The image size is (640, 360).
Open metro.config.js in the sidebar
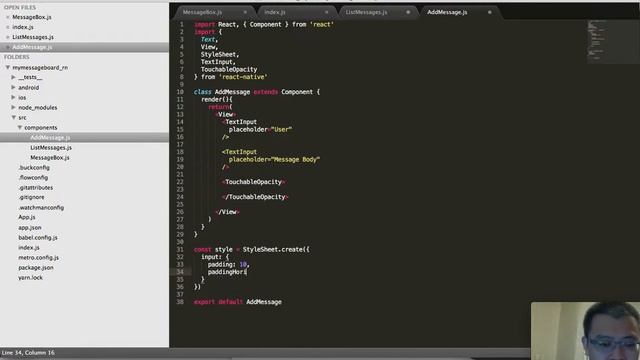coord(38,258)
